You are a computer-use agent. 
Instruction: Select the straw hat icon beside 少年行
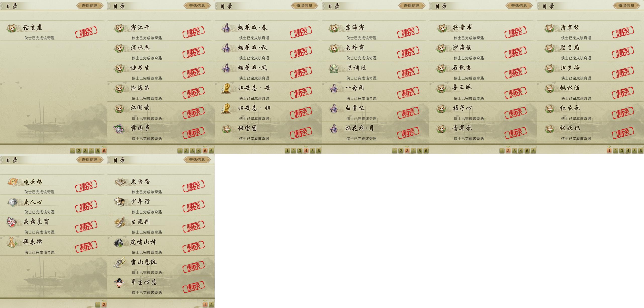(119, 202)
